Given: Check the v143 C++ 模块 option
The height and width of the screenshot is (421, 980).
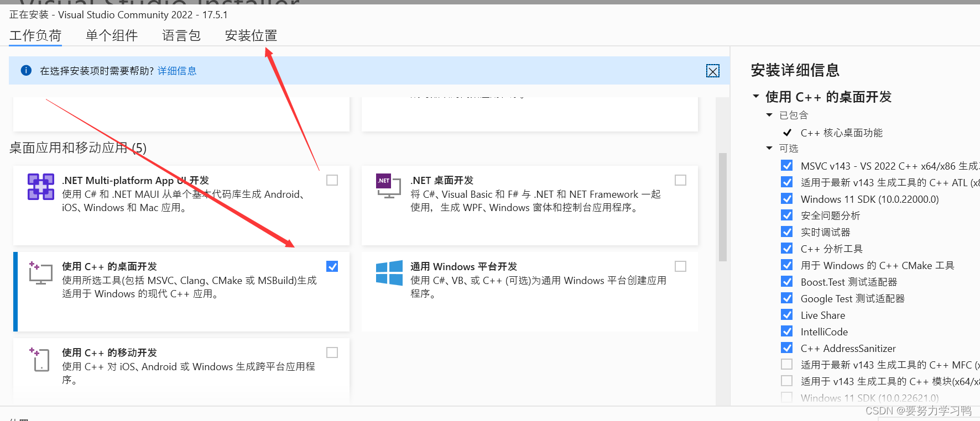Looking at the screenshot, I should [786, 381].
